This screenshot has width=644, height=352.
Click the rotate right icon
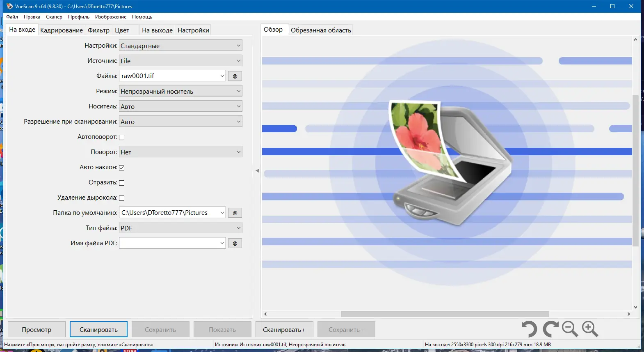(550, 329)
